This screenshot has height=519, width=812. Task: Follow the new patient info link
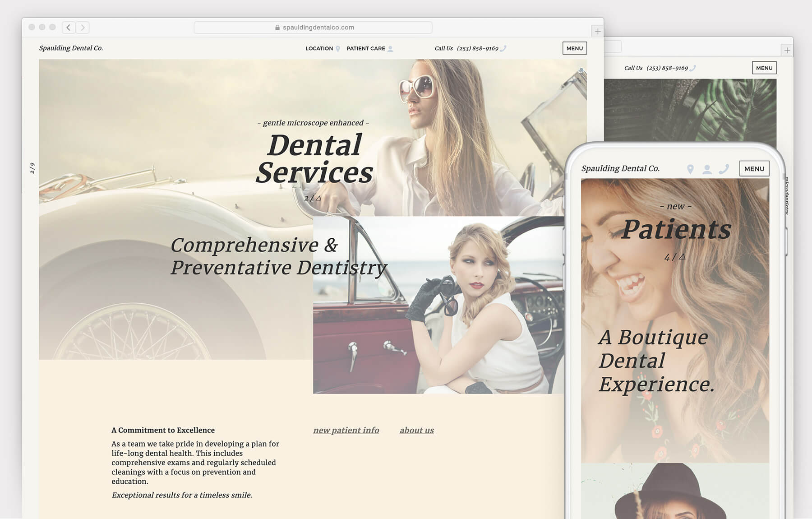point(346,430)
